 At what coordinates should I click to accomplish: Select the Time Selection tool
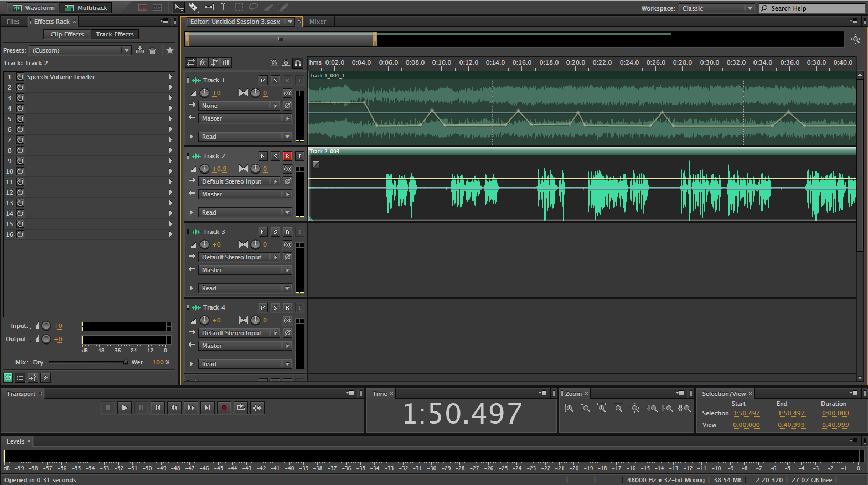[223, 7]
